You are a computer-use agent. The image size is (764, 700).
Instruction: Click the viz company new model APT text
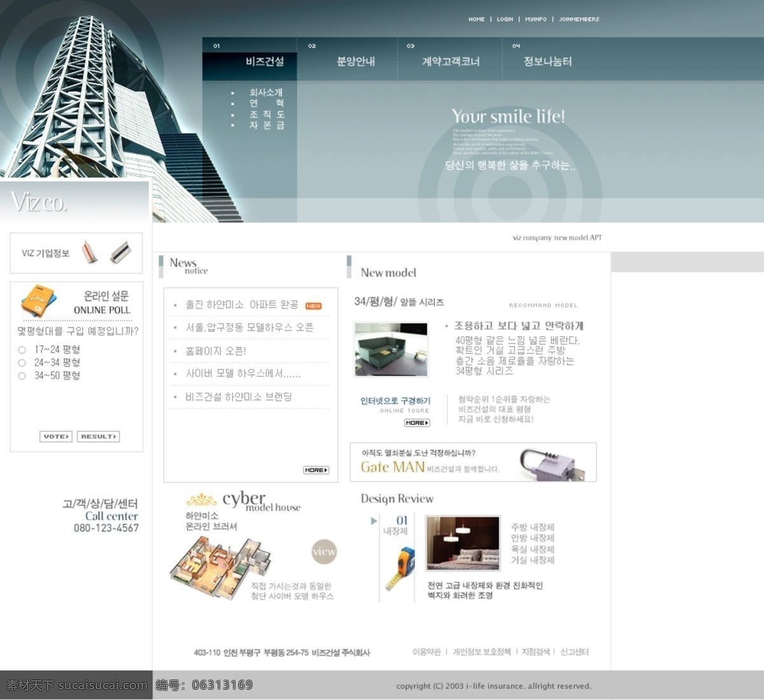[557, 238]
